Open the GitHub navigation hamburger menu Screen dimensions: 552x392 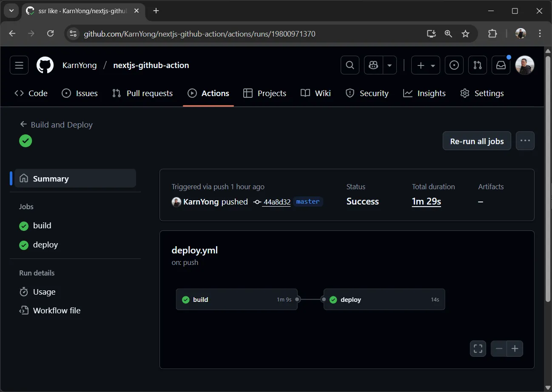click(x=19, y=65)
